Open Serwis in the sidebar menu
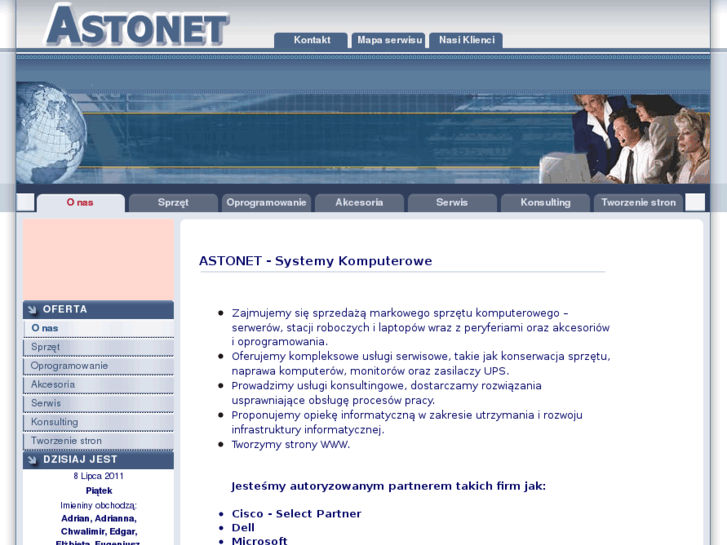Image resolution: width=727 pixels, height=545 pixels. click(98, 404)
